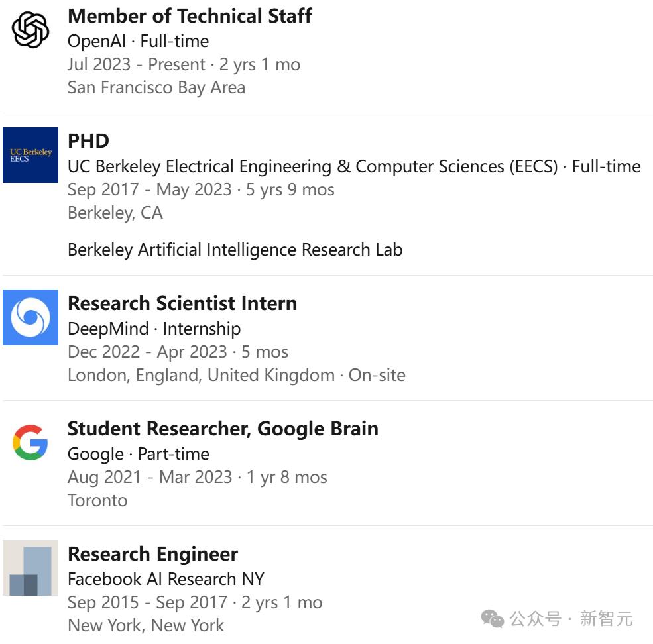Click the Google G logo
This screenshot has height=644, width=653.
(x=30, y=443)
